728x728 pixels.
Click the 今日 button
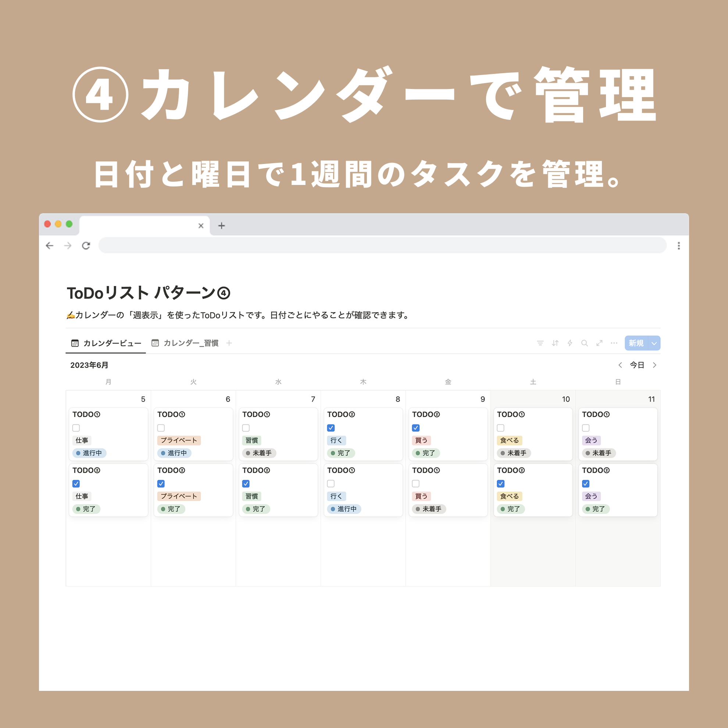point(637,365)
